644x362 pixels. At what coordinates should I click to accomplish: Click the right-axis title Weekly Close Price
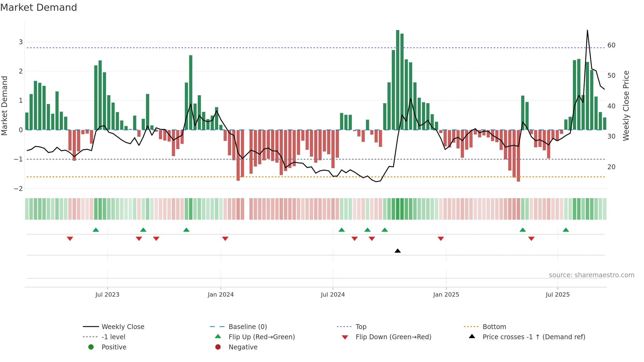pos(626,106)
